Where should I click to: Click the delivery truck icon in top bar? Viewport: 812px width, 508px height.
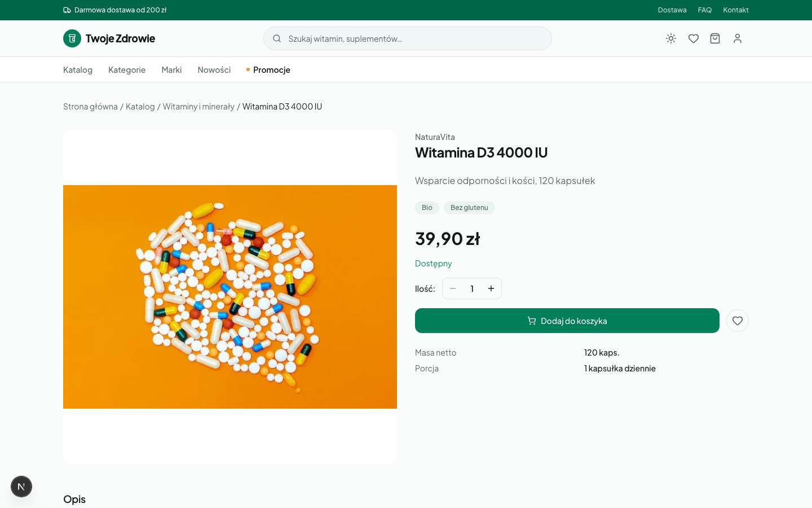point(67,10)
